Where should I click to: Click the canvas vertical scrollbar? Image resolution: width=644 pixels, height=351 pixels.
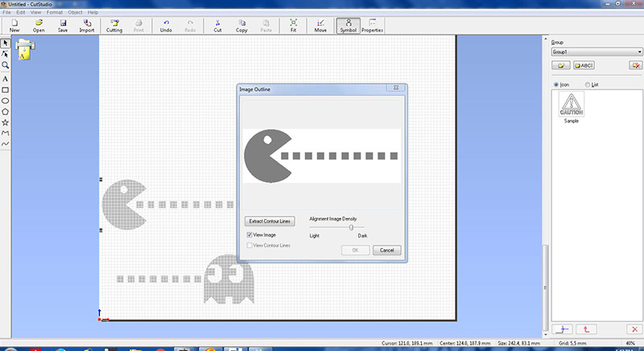click(546, 287)
